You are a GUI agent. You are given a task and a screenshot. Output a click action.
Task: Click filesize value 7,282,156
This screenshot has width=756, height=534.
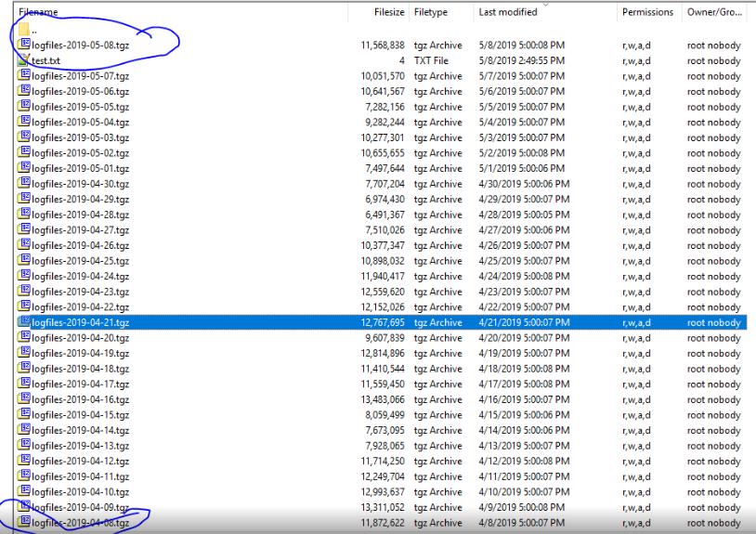coord(385,107)
